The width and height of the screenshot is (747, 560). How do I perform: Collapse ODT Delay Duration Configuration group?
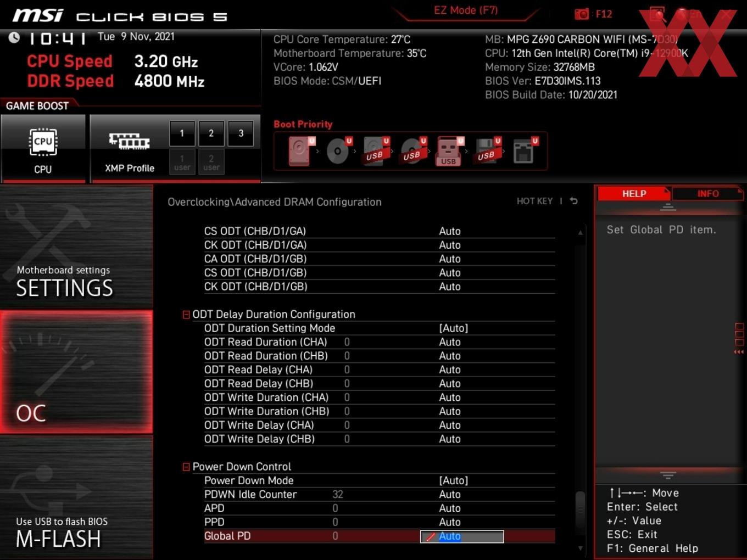coord(186,315)
